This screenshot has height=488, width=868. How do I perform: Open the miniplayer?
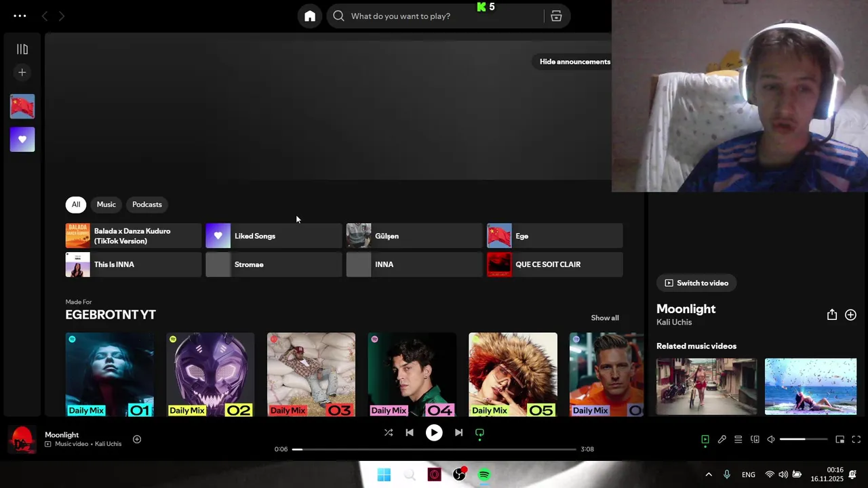pyautogui.click(x=840, y=439)
